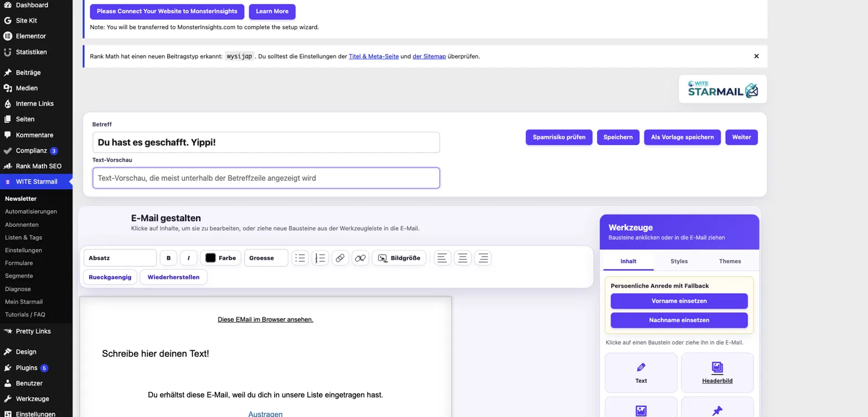Open the Titel & Meta-Seite link
Screen dimensions: 868x417
click(374, 56)
